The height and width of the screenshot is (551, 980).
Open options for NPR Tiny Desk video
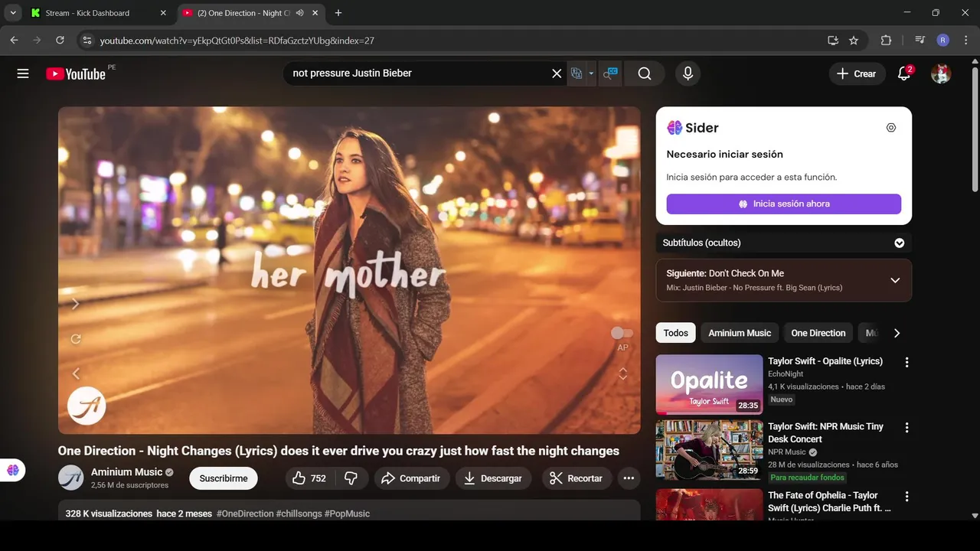coord(906,428)
